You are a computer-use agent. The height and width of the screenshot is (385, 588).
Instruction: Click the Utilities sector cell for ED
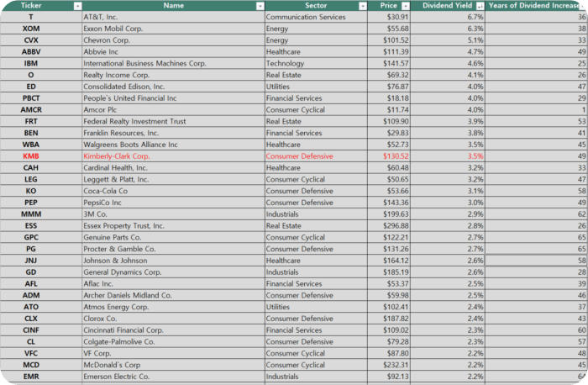pos(316,87)
